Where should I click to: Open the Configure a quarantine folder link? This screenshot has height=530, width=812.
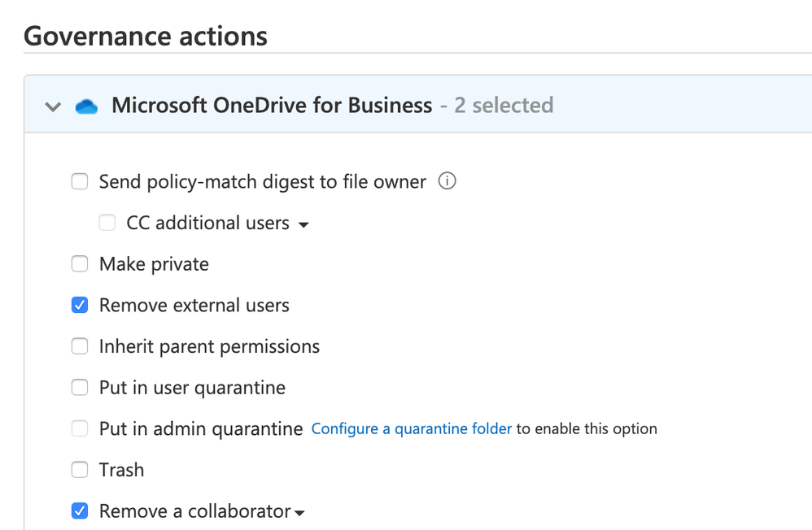pyautogui.click(x=411, y=428)
